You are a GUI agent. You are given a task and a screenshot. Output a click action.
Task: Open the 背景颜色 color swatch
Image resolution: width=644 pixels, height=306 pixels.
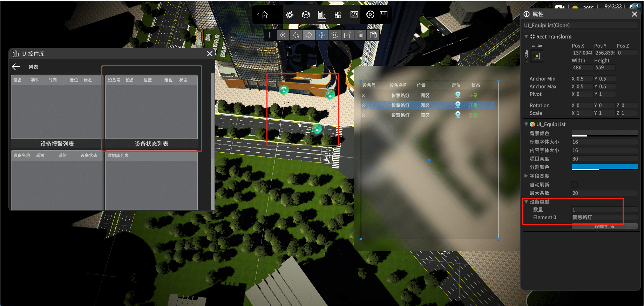pos(605,133)
